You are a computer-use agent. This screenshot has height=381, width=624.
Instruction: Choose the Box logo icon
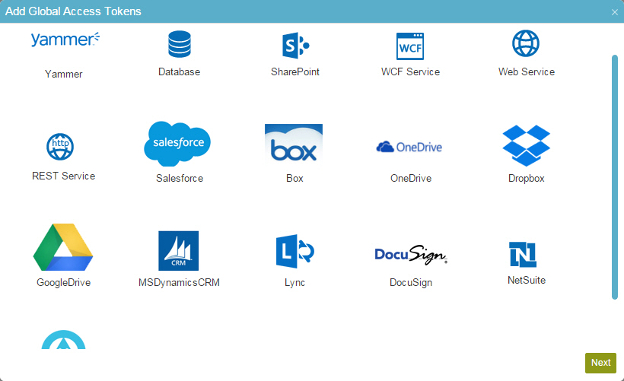(294, 143)
